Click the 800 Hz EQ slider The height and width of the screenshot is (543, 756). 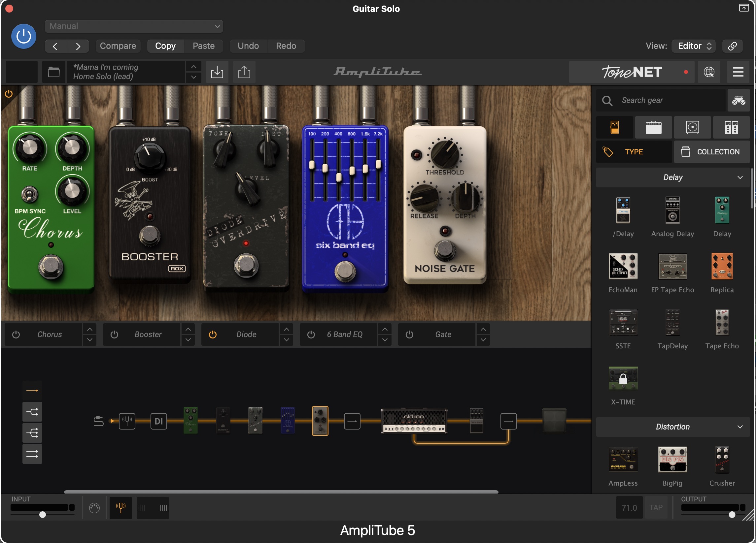point(352,171)
